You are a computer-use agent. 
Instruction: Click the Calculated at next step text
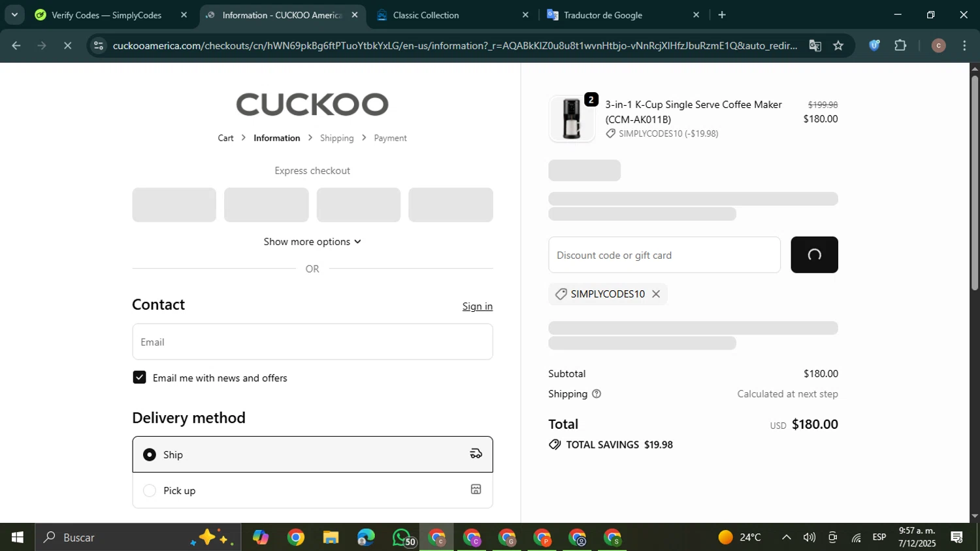coord(787,394)
